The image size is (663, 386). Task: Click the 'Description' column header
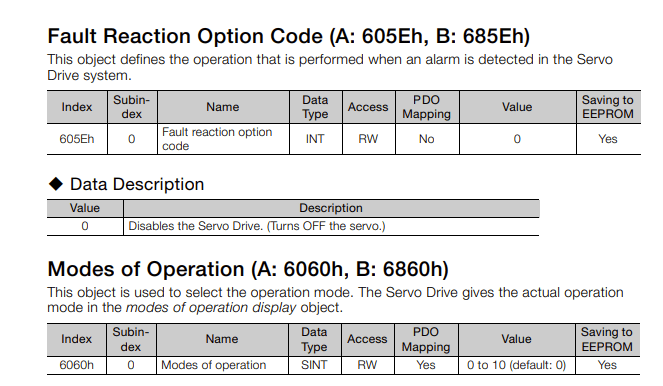coord(331,208)
